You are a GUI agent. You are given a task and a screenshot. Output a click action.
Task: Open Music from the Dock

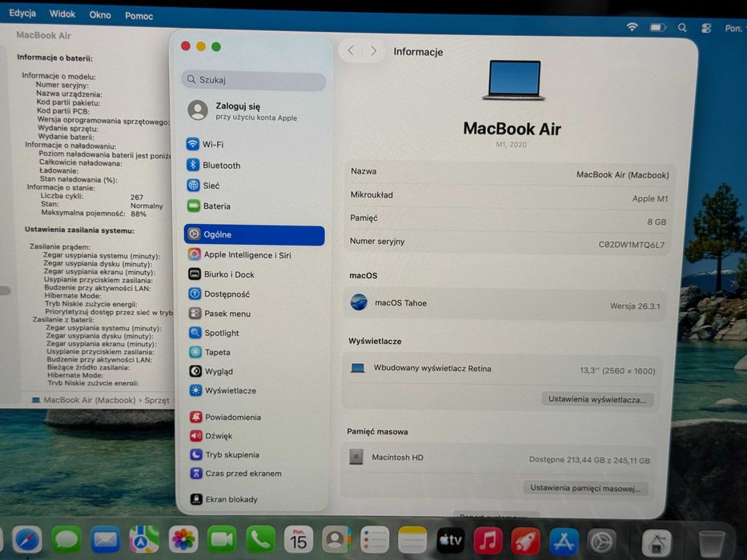point(488,542)
